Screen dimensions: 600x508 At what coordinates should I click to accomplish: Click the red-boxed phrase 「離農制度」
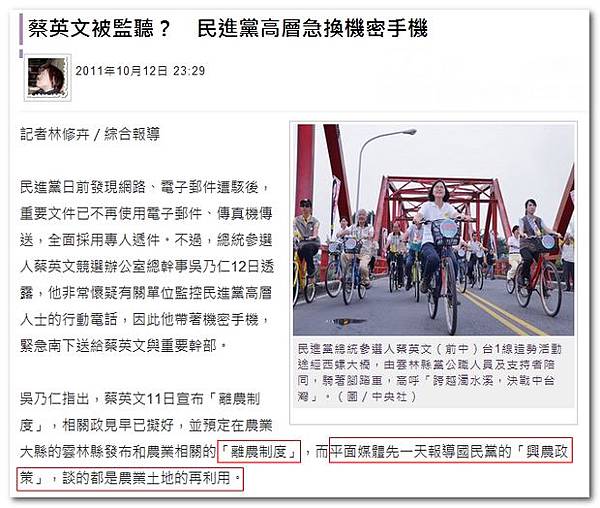coord(259,452)
